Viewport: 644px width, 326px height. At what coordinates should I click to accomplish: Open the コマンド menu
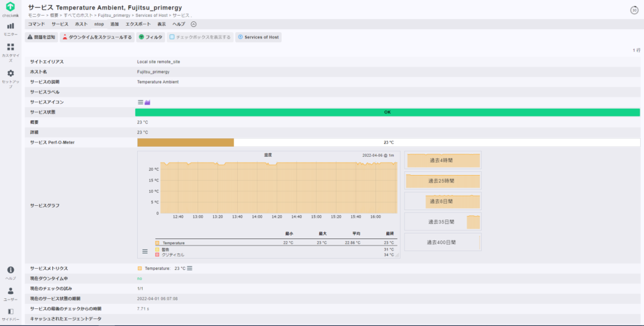36,25
